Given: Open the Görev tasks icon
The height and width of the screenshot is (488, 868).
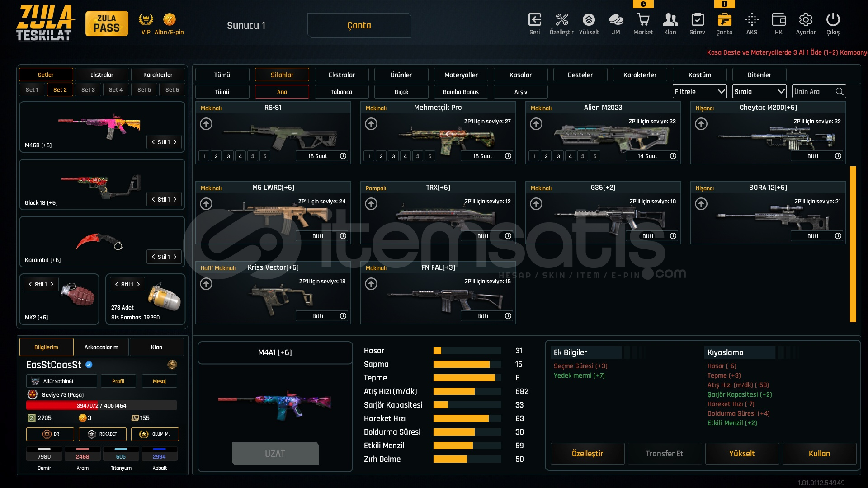Looking at the screenshot, I should click(697, 20).
